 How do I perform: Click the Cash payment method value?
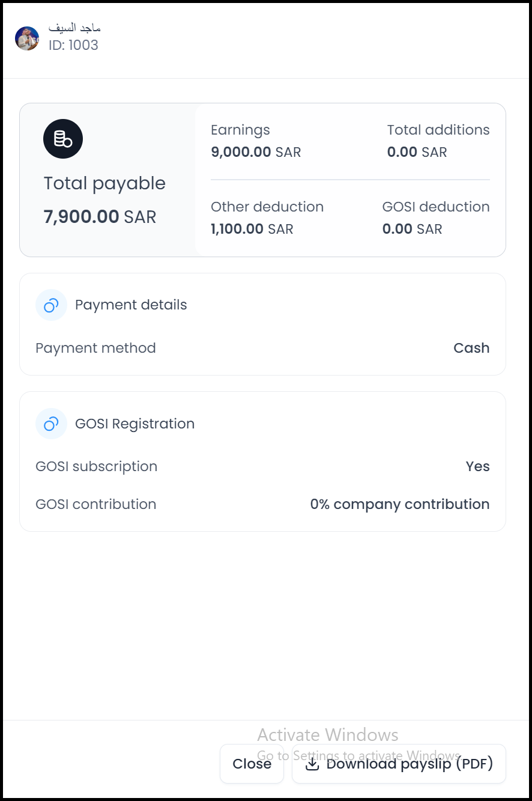471,348
